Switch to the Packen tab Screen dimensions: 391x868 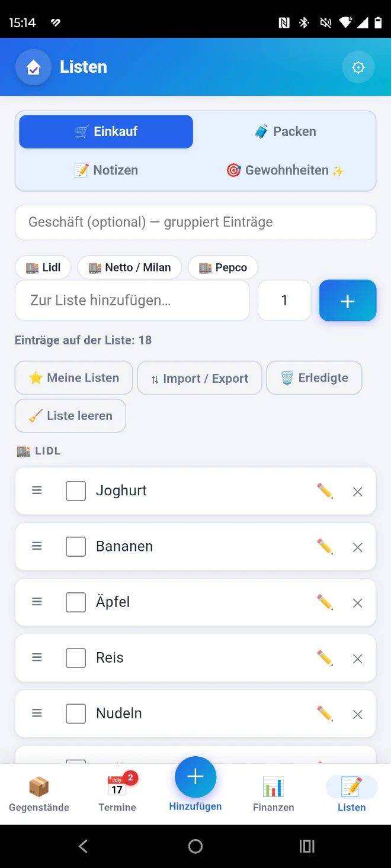285,131
